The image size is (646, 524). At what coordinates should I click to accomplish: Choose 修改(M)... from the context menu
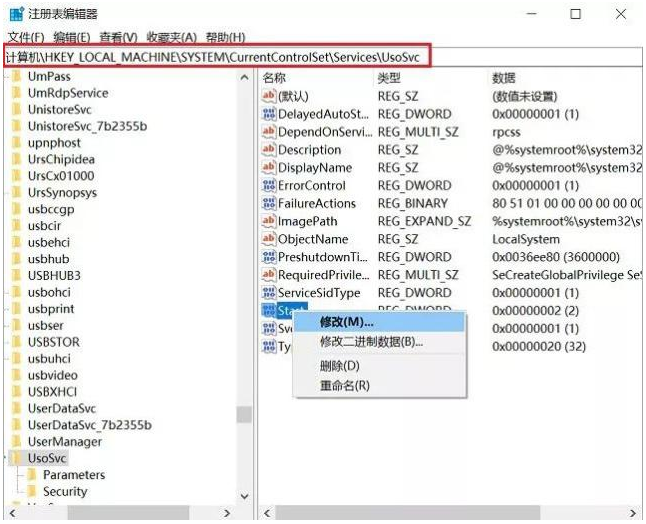pos(346,322)
